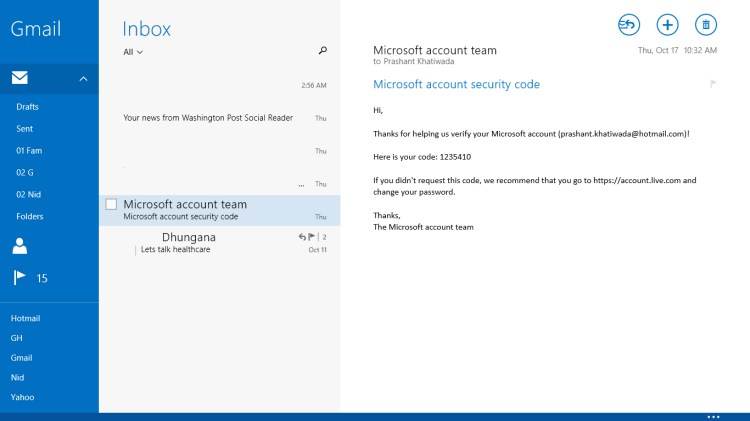Screen dimensions: 750x421
Task: Switch to the Nid account
Action: coord(17,377)
